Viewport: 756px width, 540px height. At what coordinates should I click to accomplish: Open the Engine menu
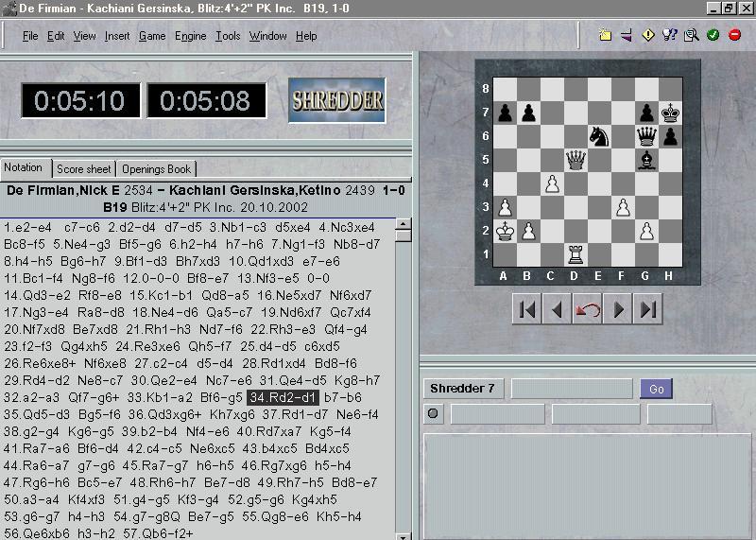click(190, 36)
